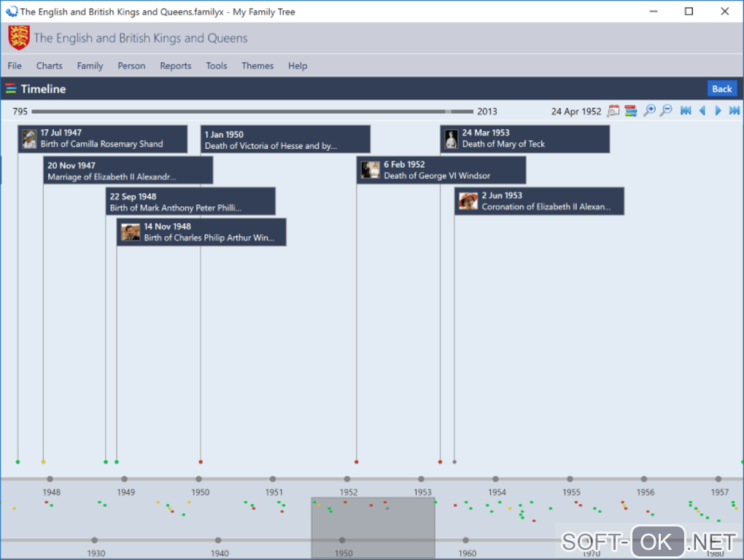Viewport: 744px width, 560px height.
Task: Open Death of George VI Windsor event
Action: [x=441, y=170]
